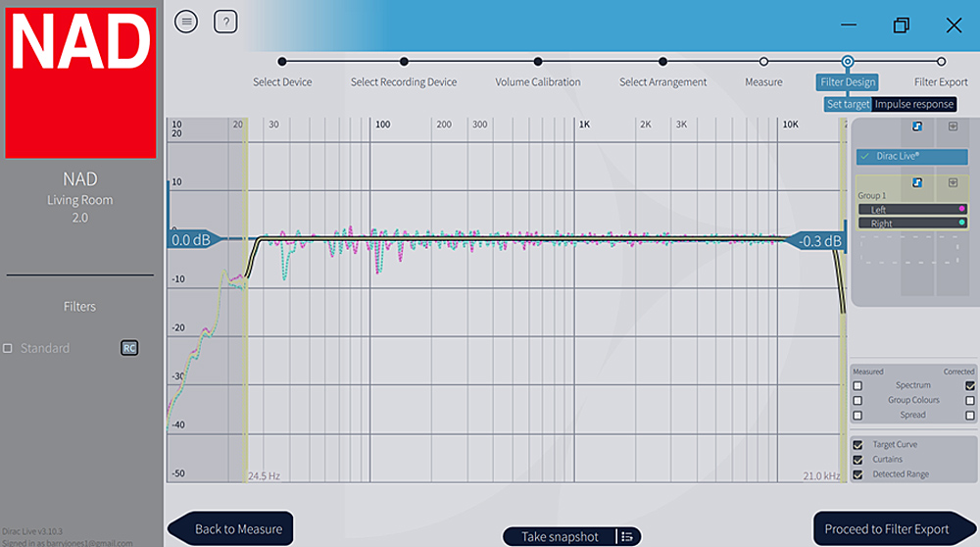The width and height of the screenshot is (980, 547).
Task: Click the RC badge next to Standard
Action: pyautogui.click(x=129, y=348)
